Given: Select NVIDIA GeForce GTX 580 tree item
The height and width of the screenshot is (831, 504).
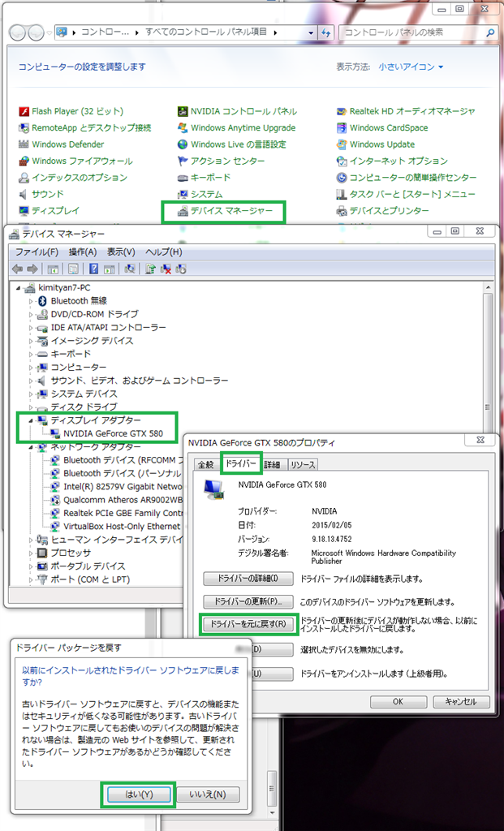Looking at the screenshot, I should (x=112, y=433).
